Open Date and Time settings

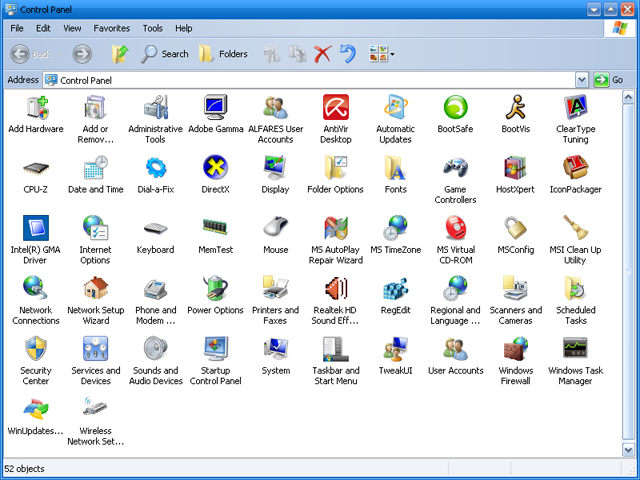96,175
